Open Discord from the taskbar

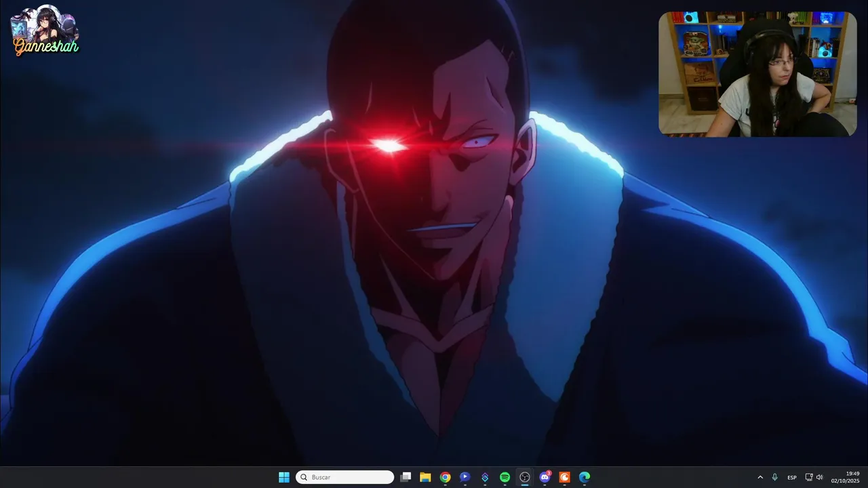click(x=545, y=477)
